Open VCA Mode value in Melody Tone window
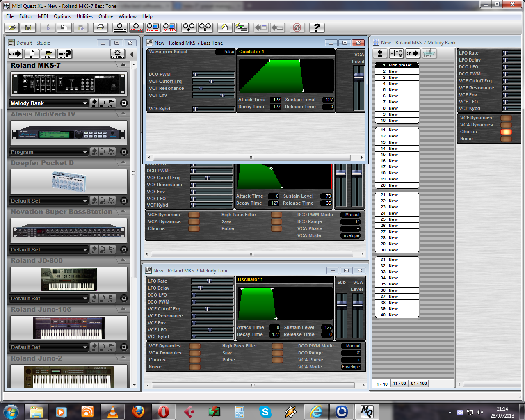The height and width of the screenshot is (420, 525). 351,367
